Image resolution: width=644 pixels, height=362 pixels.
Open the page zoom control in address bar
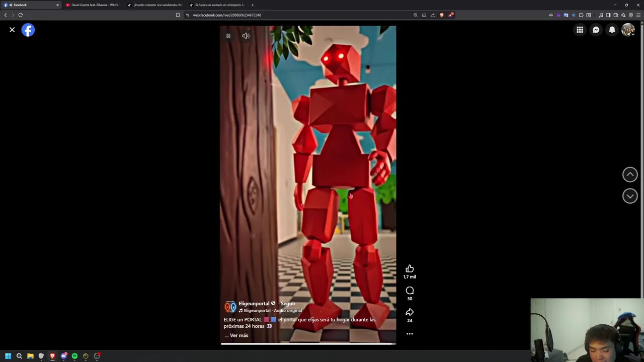(x=416, y=15)
